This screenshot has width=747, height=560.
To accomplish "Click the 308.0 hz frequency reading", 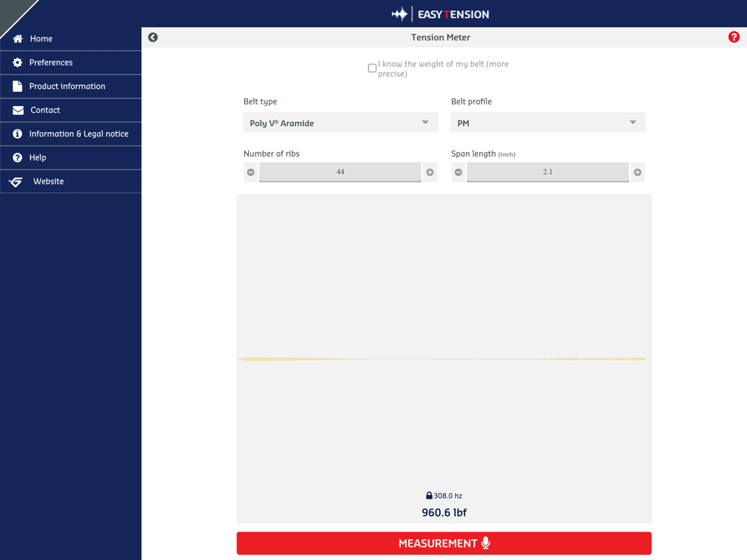I will (447, 496).
